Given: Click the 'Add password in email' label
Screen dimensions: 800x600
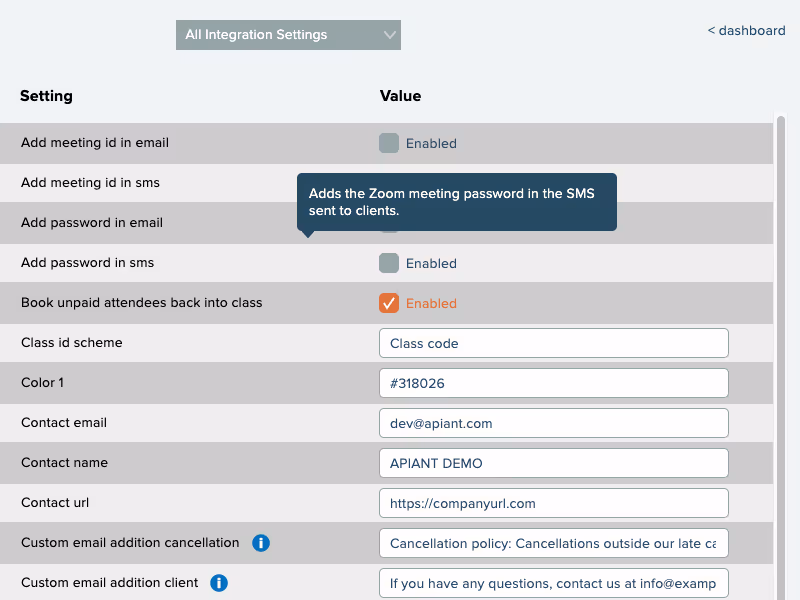Looking at the screenshot, I should point(92,222).
